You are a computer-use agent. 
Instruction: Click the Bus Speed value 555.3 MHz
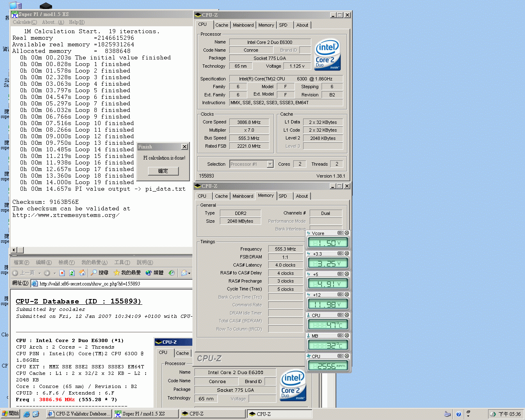(x=249, y=138)
